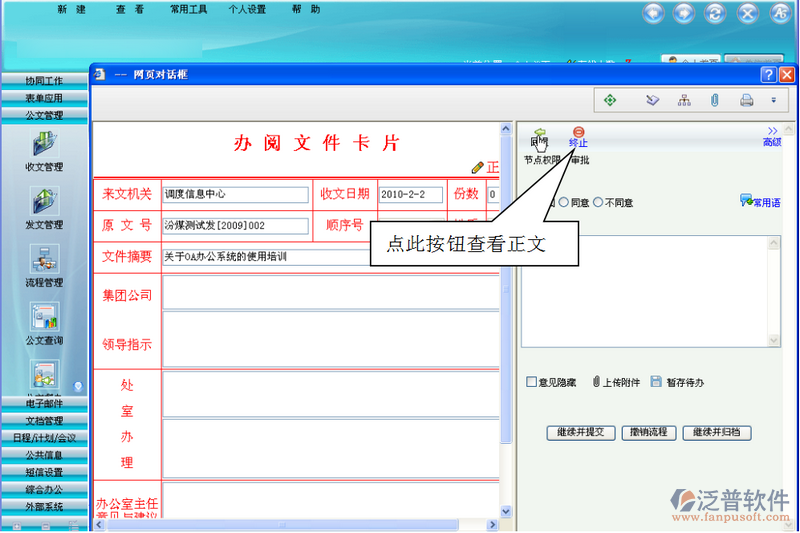The width and height of the screenshot is (800, 533).
Task: Open the 常用工具 menu
Action: tap(186, 10)
